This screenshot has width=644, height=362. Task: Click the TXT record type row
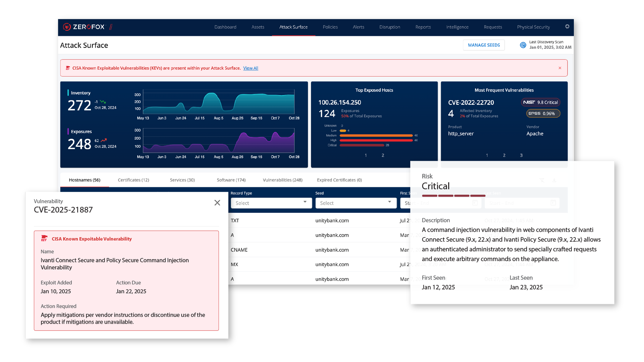click(x=319, y=220)
